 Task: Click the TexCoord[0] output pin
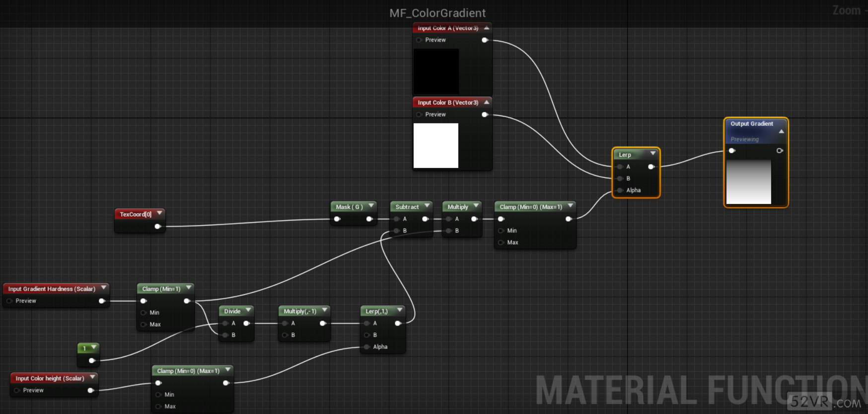point(157,227)
